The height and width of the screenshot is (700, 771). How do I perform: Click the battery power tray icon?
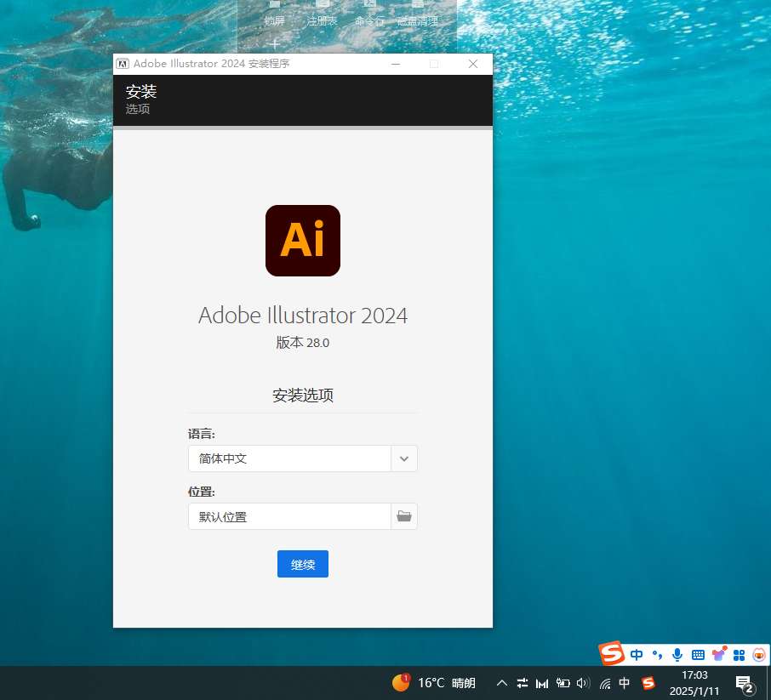(563, 683)
